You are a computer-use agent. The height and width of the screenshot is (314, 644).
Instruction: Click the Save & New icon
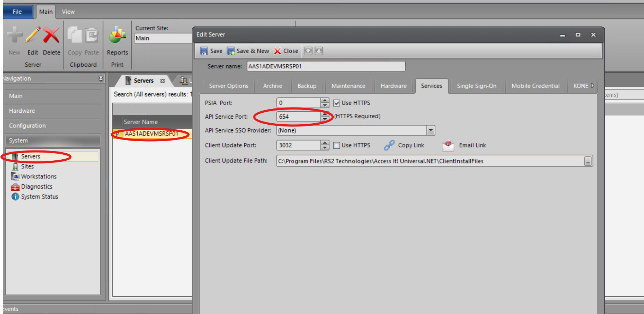click(x=231, y=51)
